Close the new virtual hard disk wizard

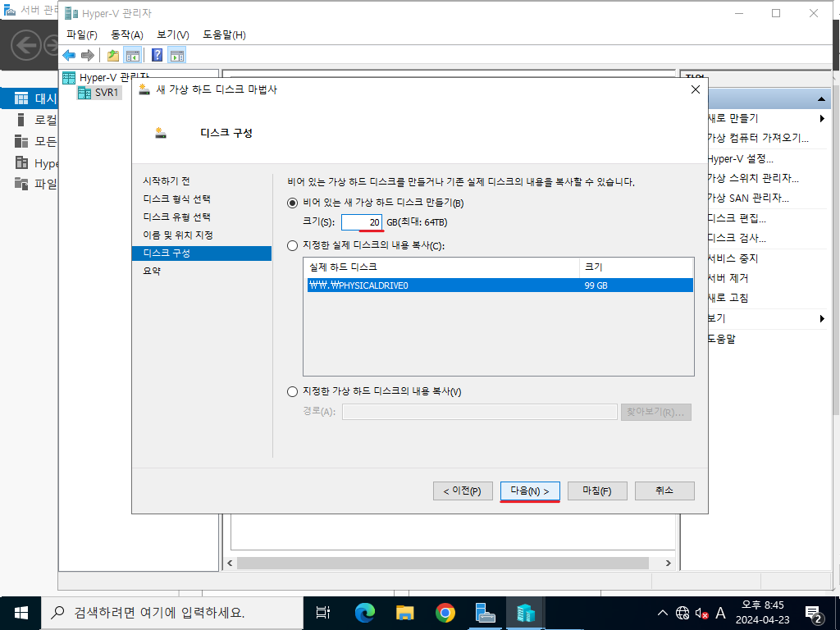coord(696,89)
